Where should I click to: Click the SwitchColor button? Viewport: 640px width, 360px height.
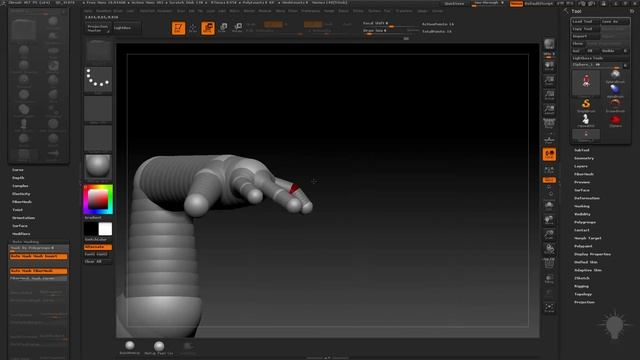[98, 240]
